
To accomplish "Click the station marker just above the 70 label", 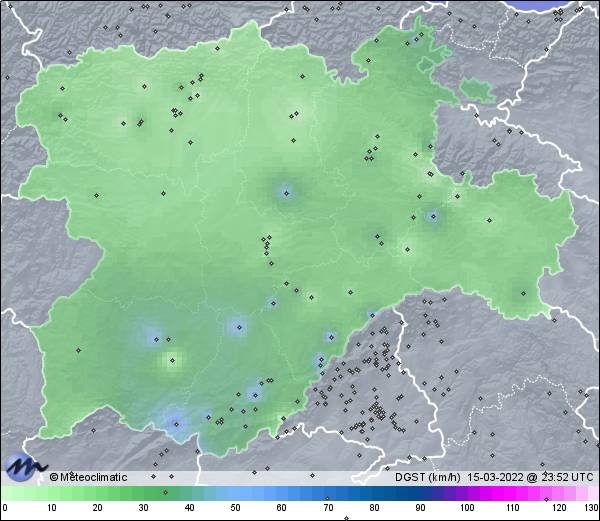I will point(327,498).
